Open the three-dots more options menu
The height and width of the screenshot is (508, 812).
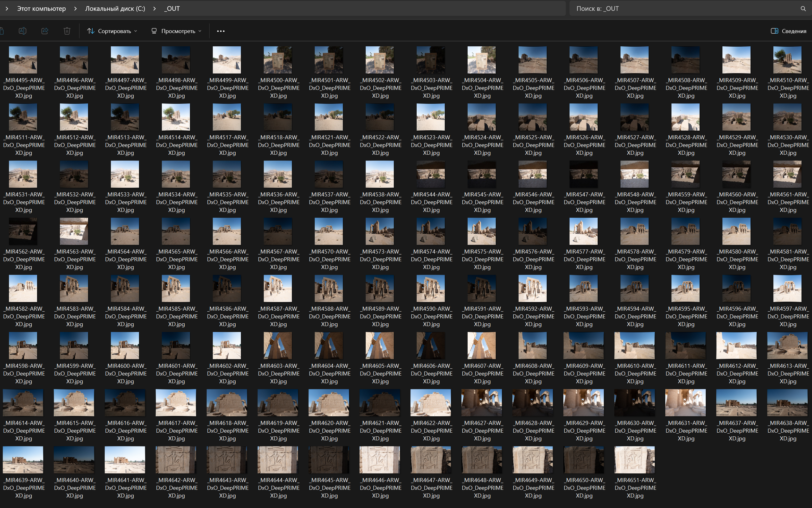[x=221, y=31]
